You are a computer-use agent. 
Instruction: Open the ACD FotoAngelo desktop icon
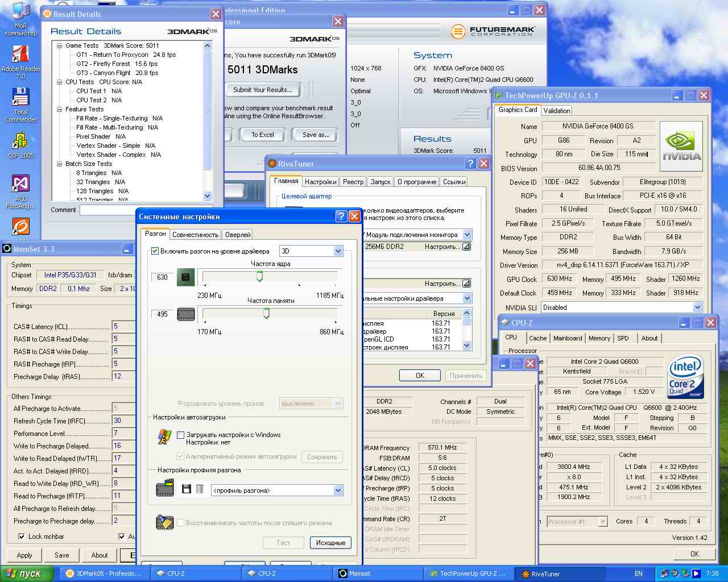[x=20, y=192]
